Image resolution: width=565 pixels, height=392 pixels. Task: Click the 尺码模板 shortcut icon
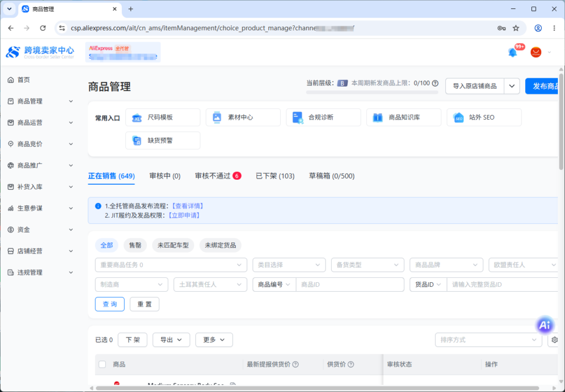point(137,117)
